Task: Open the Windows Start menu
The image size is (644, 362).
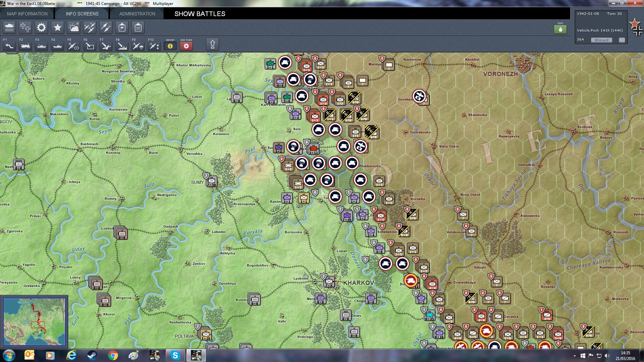Action: pyautogui.click(x=9, y=355)
